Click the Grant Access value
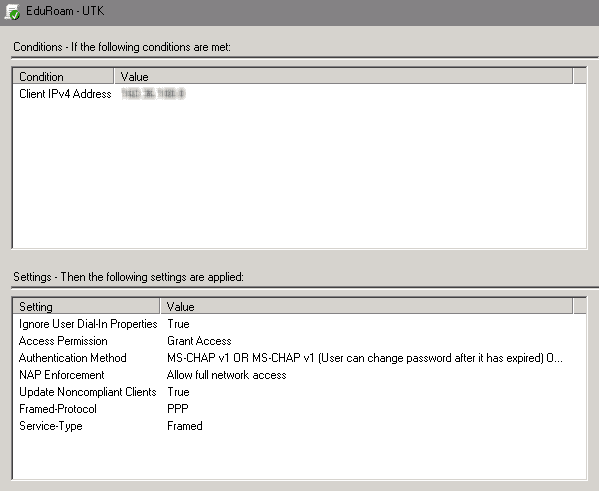 coord(199,341)
